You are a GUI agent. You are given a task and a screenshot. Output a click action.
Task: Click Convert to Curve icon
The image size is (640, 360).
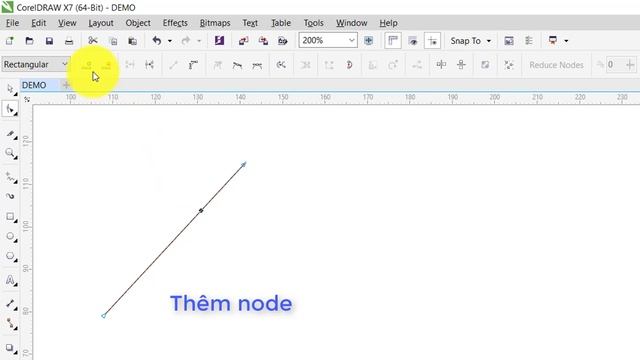point(193,65)
